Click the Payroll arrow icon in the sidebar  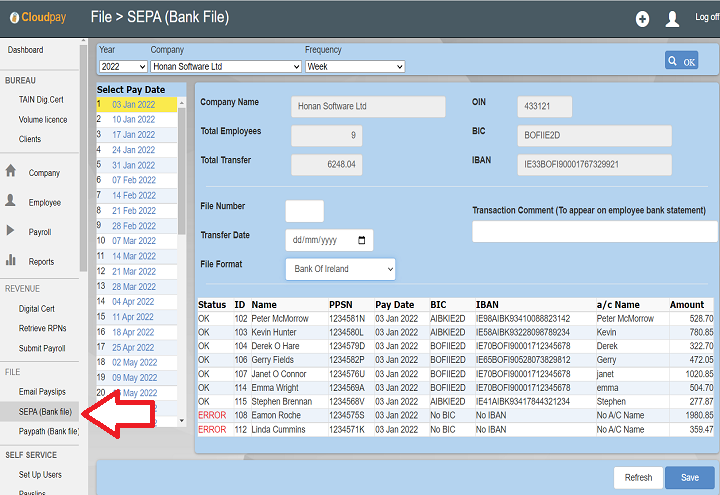click(x=11, y=231)
